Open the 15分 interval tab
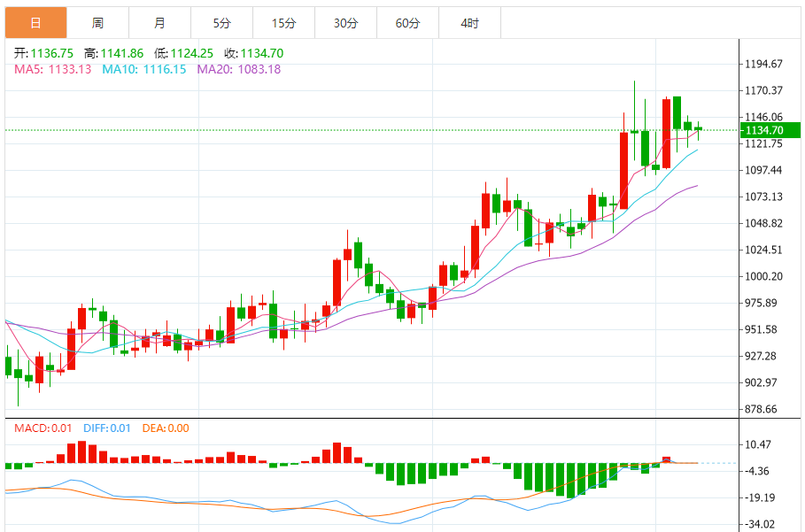 pos(284,23)
